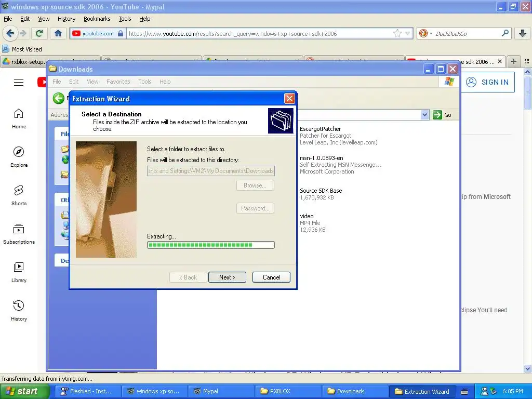Cancel the Extraction Wizard
Screen dimensions: 532x399
click(x=271, y=277)
